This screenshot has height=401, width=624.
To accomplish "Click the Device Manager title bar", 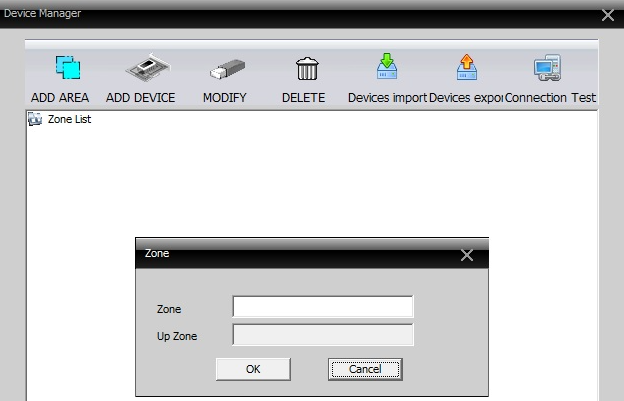I will click(300, 13).
